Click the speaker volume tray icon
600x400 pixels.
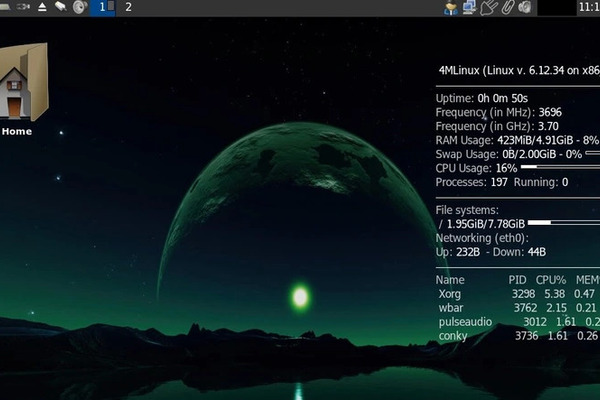tap(524, 8)
